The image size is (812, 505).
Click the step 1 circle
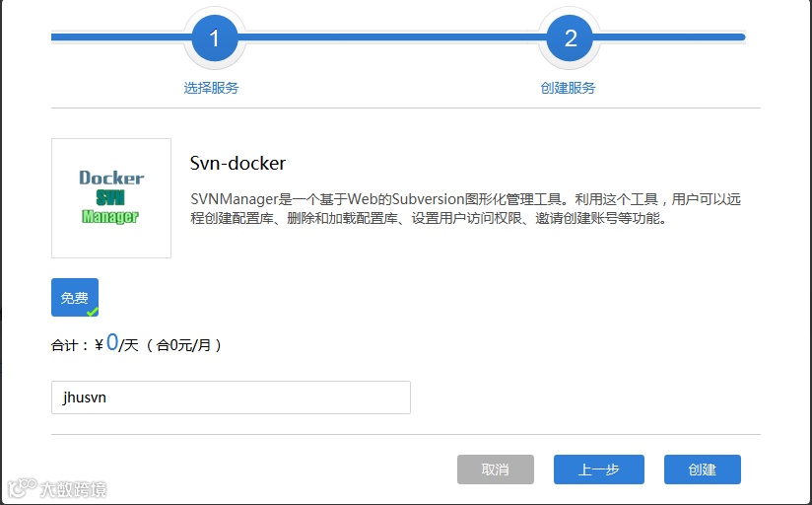pos(215,37)
